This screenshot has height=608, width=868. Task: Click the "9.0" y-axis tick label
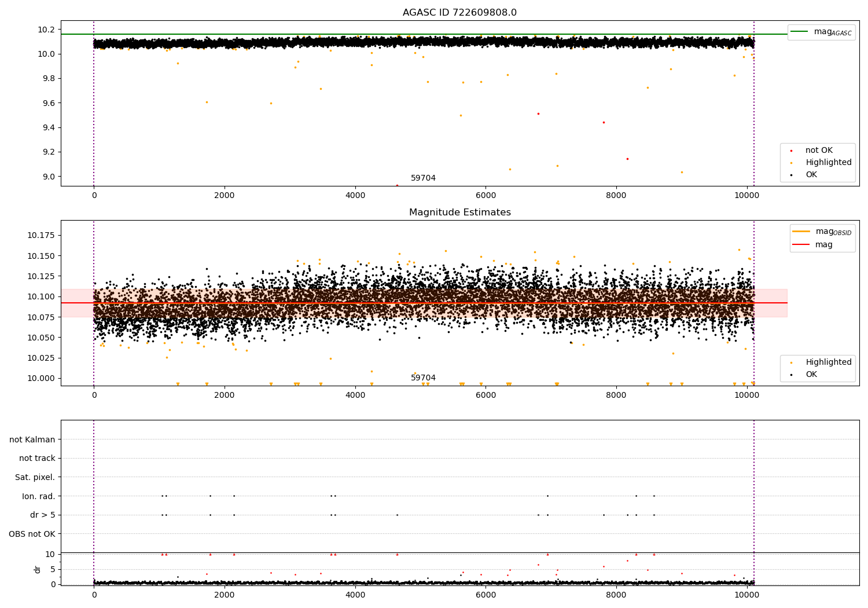click(49, 177)
